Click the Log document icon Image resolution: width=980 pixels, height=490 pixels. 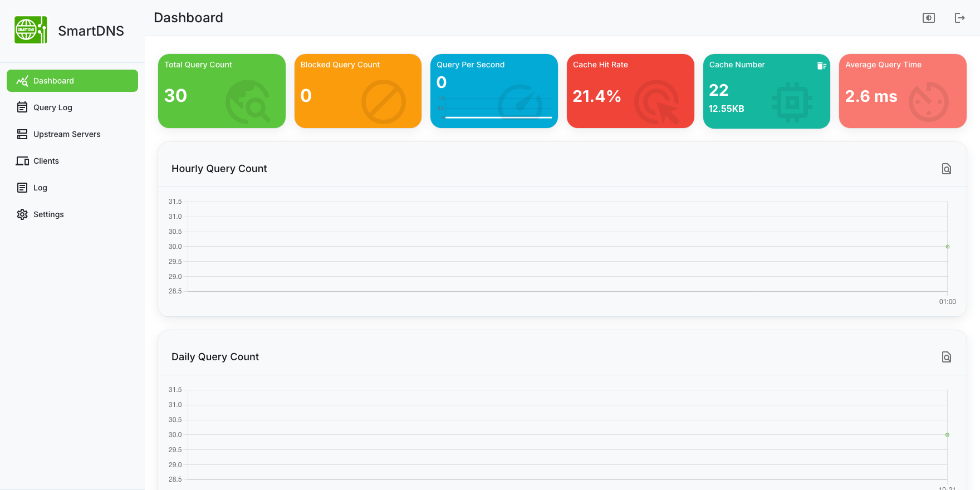(x=22, y=188)
